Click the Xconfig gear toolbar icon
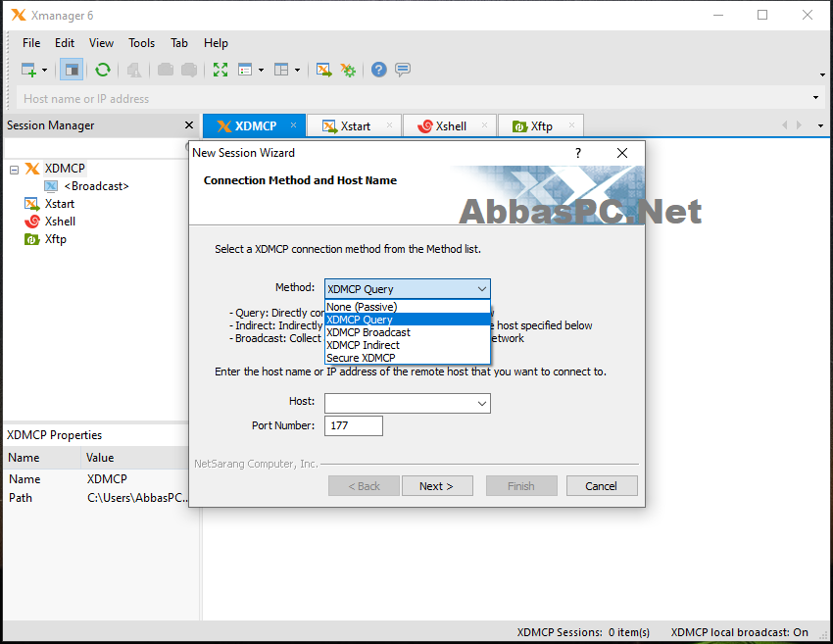Viewport: 833px width, 644px height. 348,70
